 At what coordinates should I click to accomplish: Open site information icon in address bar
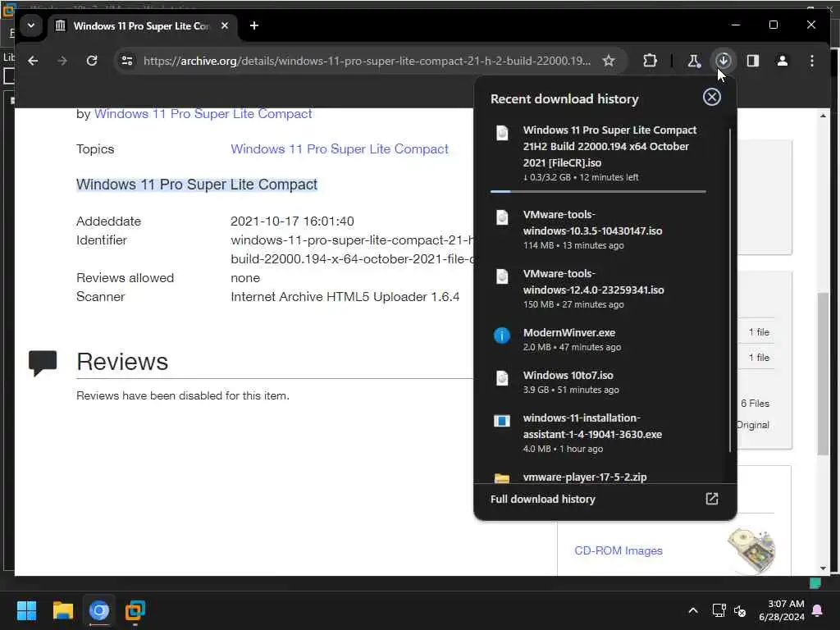coord(127,61)
